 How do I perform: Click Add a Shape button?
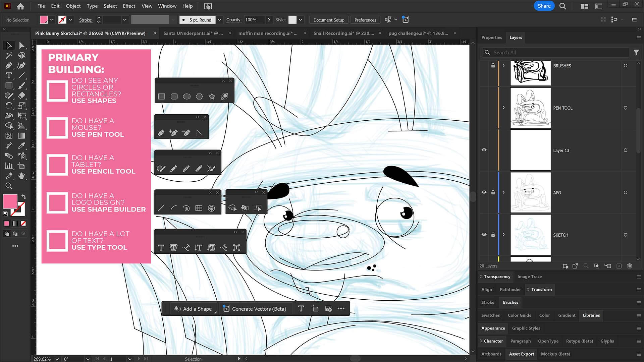coord(193,309)
